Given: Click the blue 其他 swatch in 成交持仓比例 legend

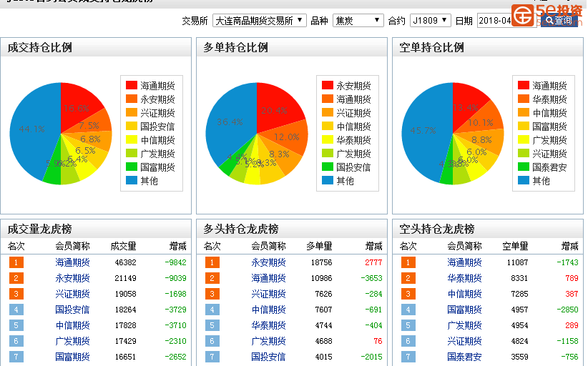Looking at the screenshot, I should (x=131, y=180).
